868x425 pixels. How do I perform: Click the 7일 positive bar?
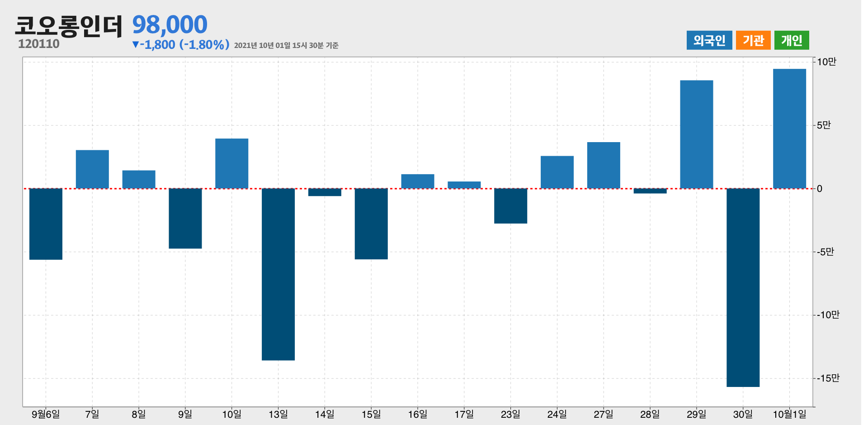[92, 169]
